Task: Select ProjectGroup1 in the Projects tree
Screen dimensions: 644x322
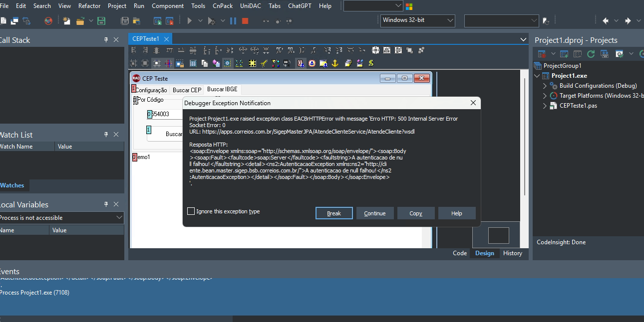Action: click(x=562, y=66)
